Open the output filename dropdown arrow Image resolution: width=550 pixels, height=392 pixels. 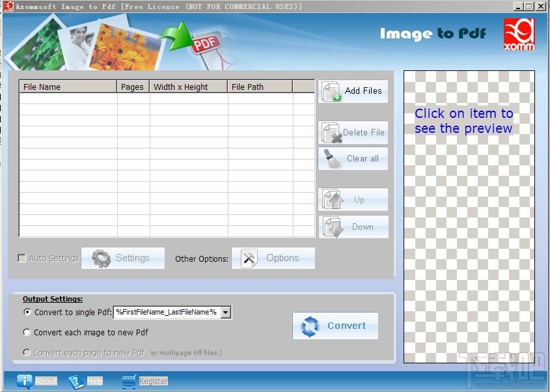226,312
